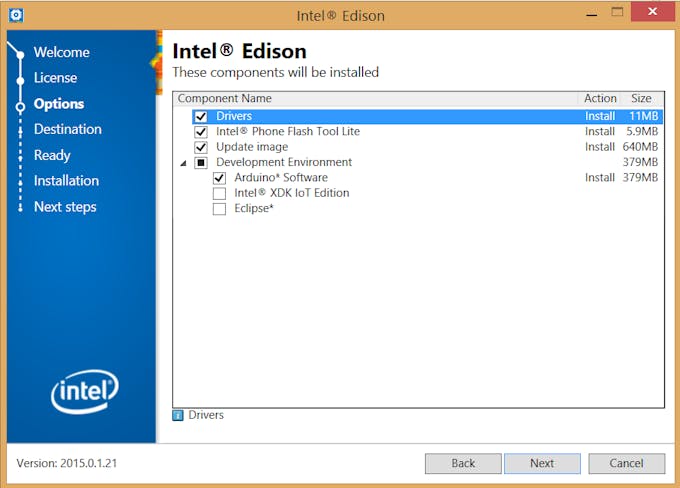Collapse the Development Environment tree node

pyautogui.click(x=183, y=163)
